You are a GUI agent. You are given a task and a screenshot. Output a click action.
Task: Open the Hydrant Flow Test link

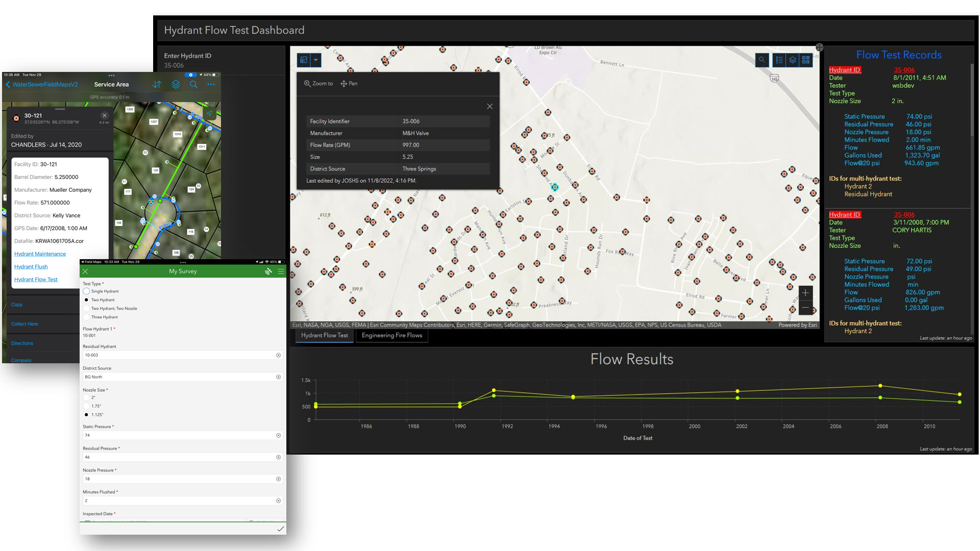[x=36, y=280]
